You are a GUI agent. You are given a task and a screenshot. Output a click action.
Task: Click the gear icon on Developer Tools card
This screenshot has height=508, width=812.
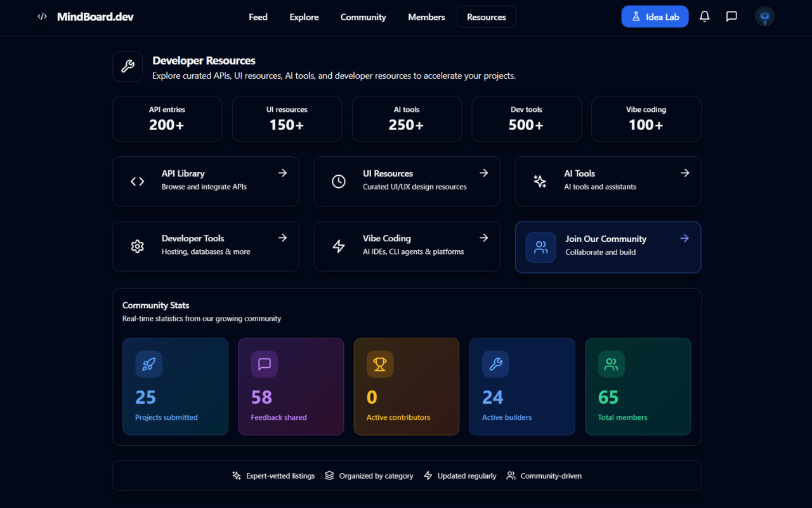137,246
